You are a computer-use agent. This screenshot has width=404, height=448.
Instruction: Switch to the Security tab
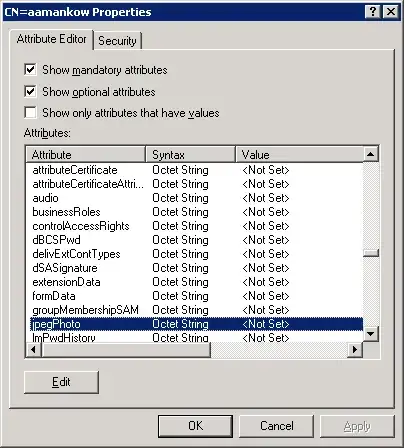point(117,41)
